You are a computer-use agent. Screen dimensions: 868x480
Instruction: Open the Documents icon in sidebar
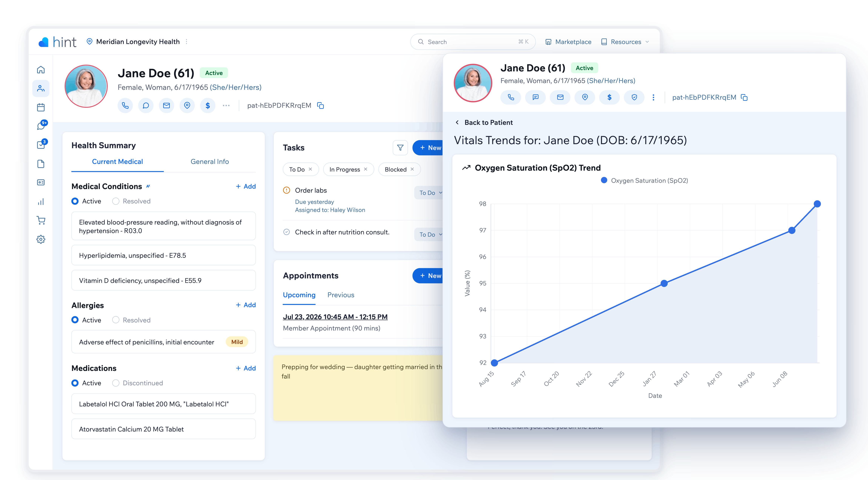[41, 164]
